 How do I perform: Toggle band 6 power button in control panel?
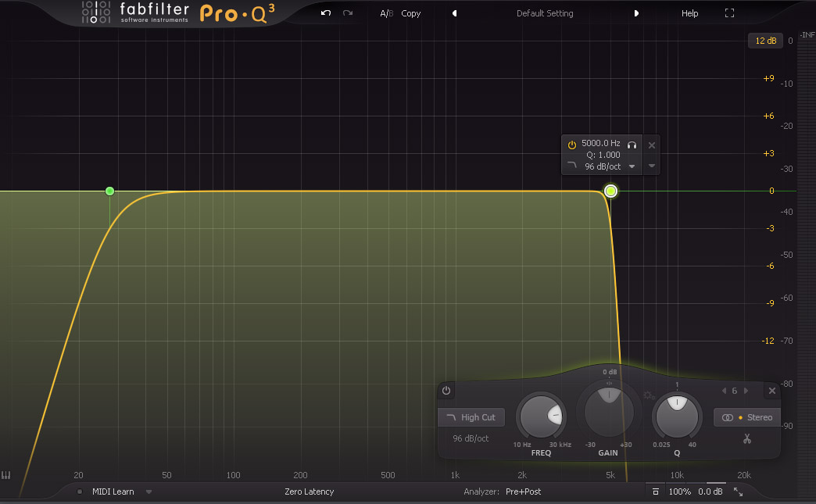tap(446, 391)
